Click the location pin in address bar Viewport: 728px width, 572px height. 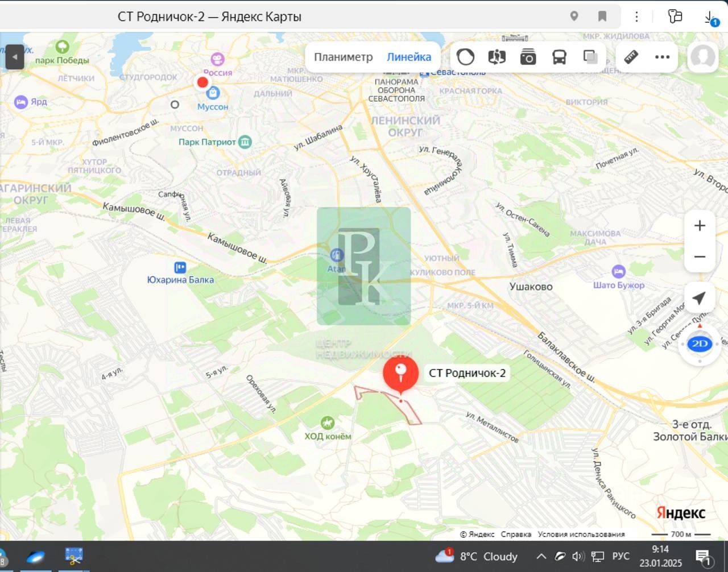click(574, 16)
